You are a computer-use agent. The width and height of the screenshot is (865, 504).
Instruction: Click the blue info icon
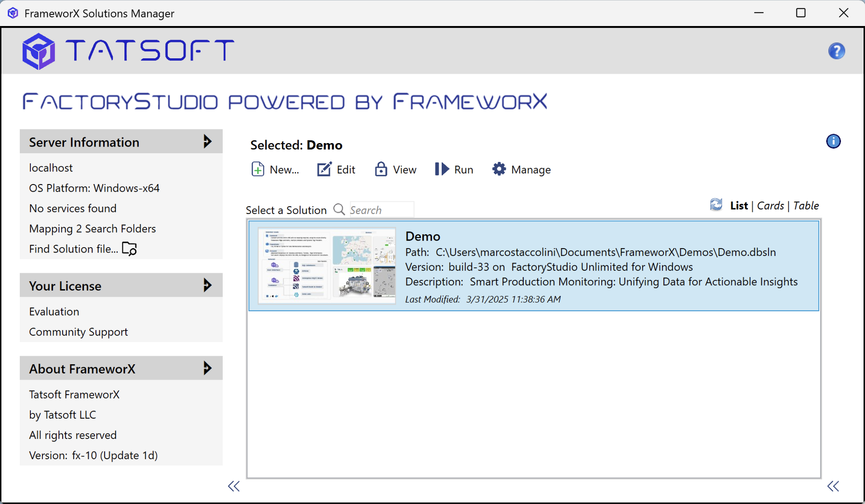pyautogui.click(x=833, y=141)
